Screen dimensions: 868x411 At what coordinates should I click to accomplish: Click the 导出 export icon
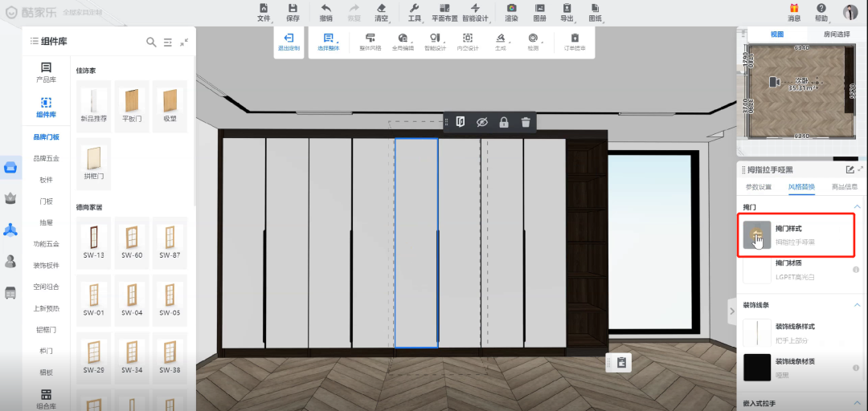(x=567, y=8)
